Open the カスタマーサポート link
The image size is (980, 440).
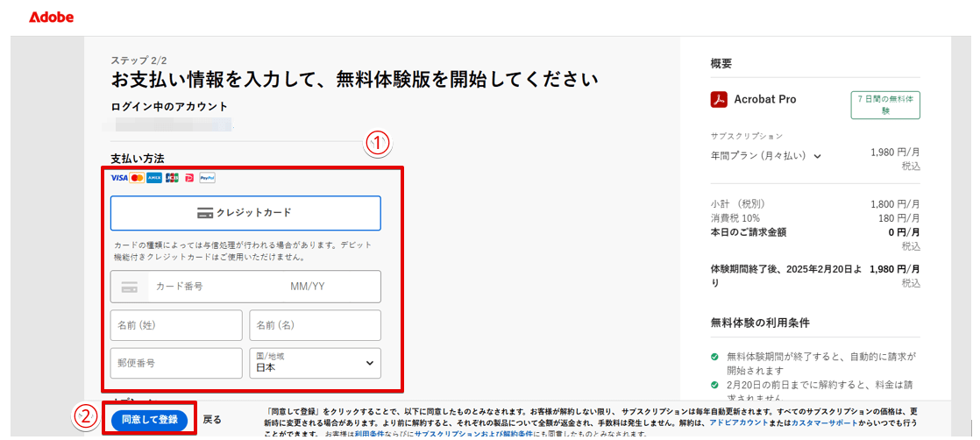(x=823, y=423)
